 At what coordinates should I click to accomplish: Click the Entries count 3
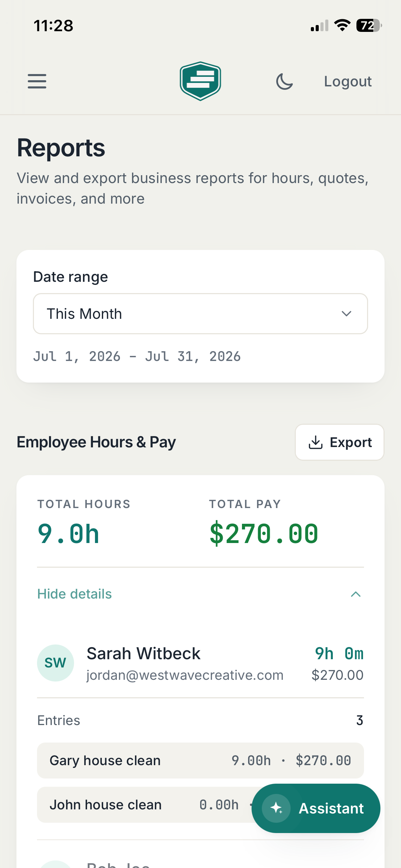tap(360, 720)
